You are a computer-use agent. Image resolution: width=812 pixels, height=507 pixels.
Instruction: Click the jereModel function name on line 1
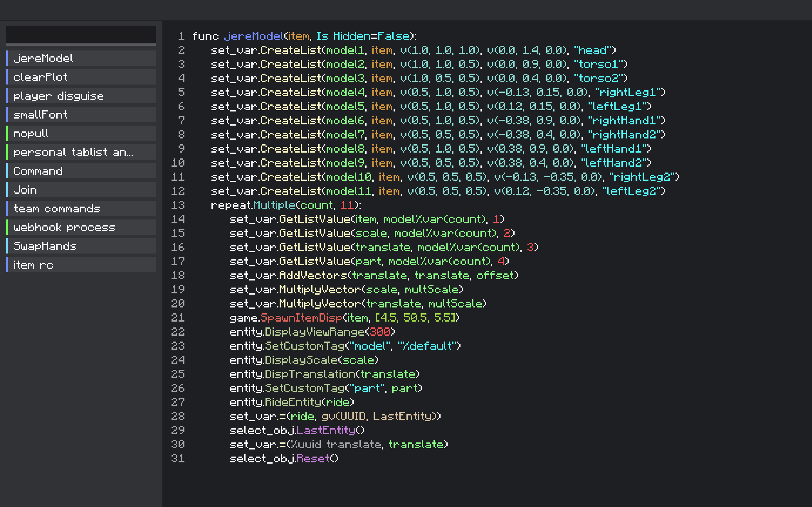254,36
